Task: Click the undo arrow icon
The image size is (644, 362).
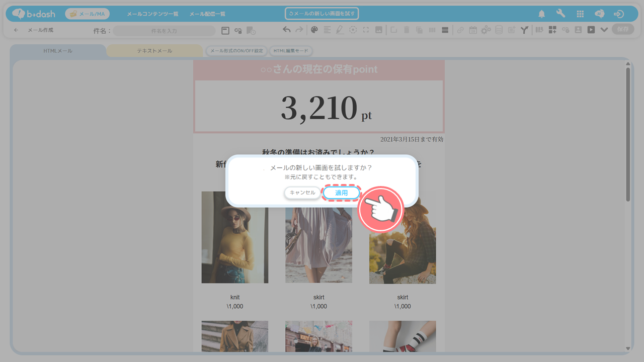Action: coord(286,30)
